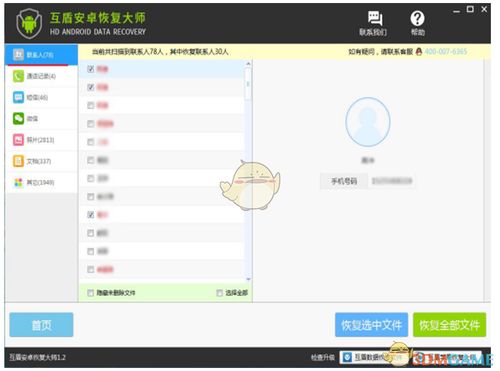Click the 如有疑问，请联系客服 text
500x371 pixels.
coord(380,52)
